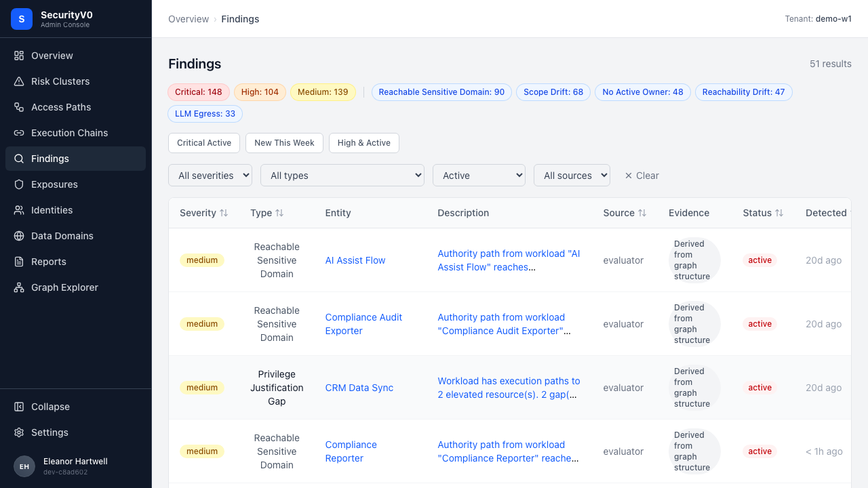Click Tenant demo-w1 label
The image size is (868, 488).
click(x=818, y=19)
